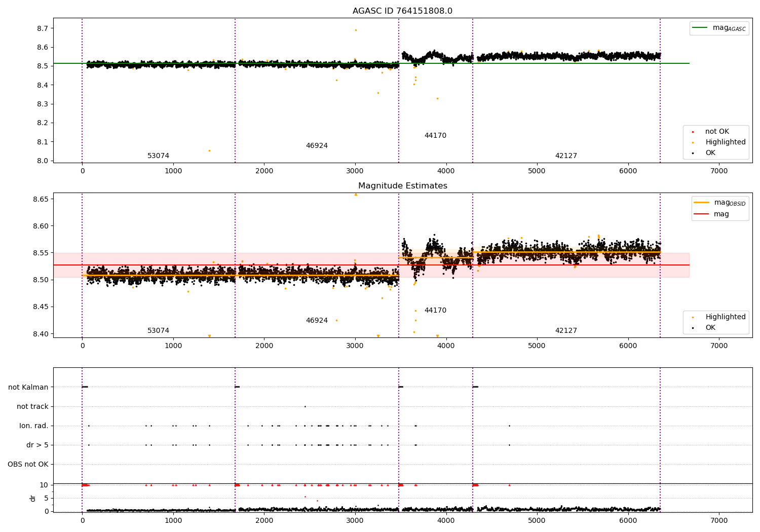Click obsid label 44170 in the top plot

point(435,136)
